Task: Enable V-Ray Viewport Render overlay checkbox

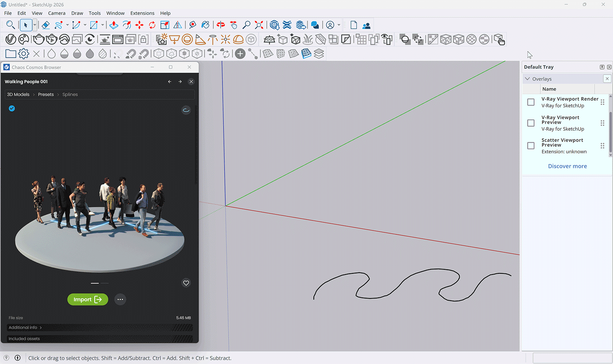Action: (x=531, y=102)
